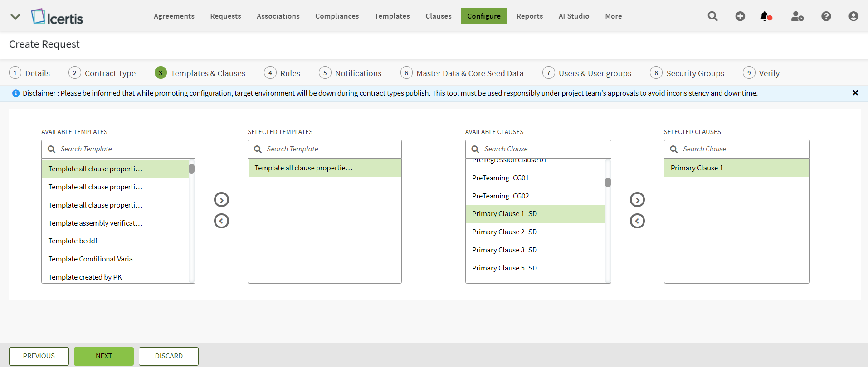Open the Agreements menu
868x367 pixels.
pos(174,16)
